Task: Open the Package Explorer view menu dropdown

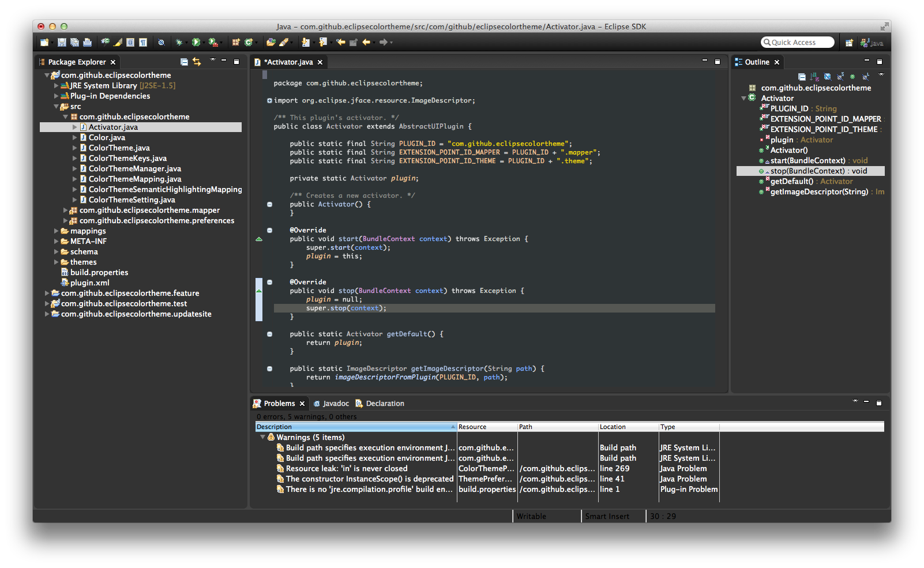Action: (x=212, y=59)
